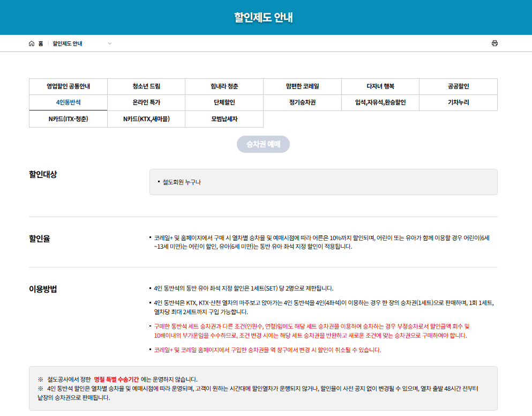Viewport: 532px width, 416px height.
Task: Click the note about 열차 출발 48시간 전부터
Action: pos(258,393)
